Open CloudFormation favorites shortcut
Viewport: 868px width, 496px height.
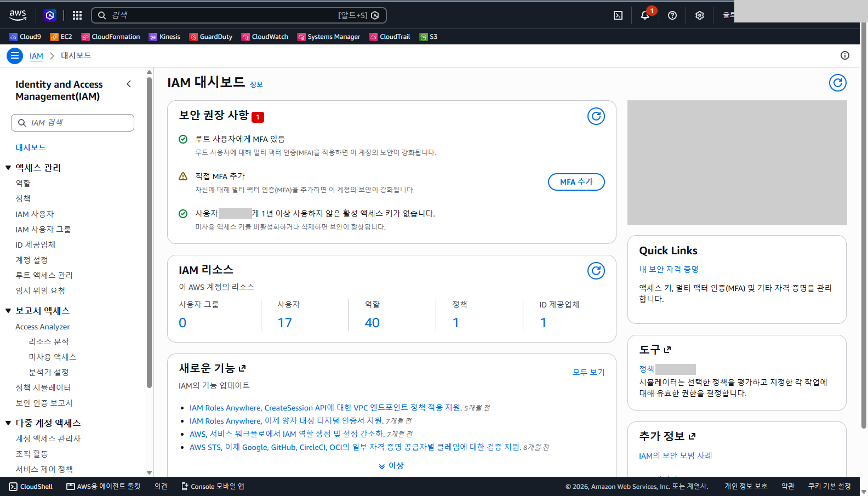point(111,37)
